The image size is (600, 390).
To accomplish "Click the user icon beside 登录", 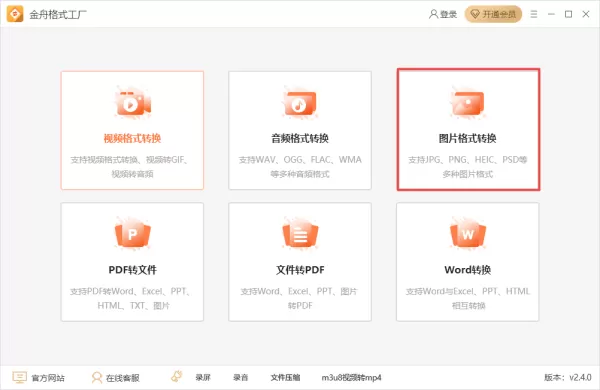I will [x=433, y=14].
